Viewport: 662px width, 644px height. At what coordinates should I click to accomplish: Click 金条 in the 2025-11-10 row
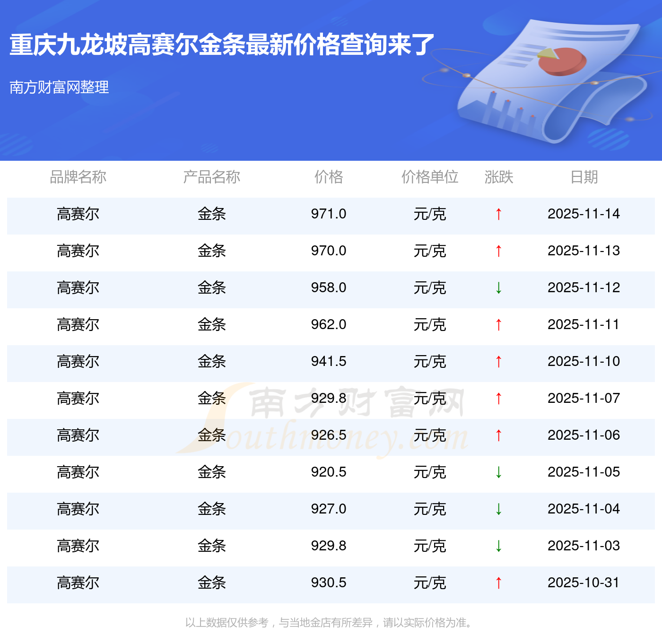(211, 362)
